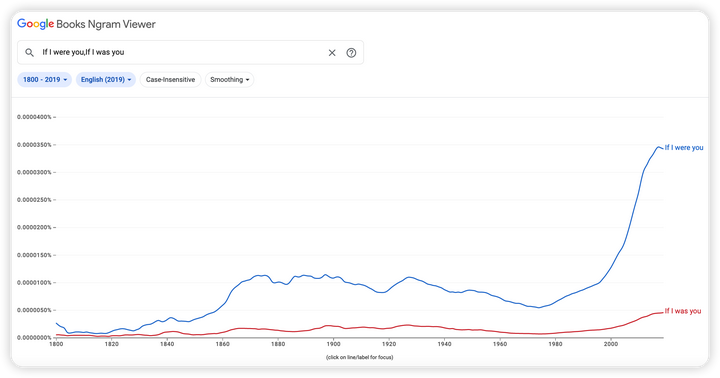The height and width of the screenshot is (378, 720).
Task: Click the blue line's peak near 2017
Action: [658, 147]
